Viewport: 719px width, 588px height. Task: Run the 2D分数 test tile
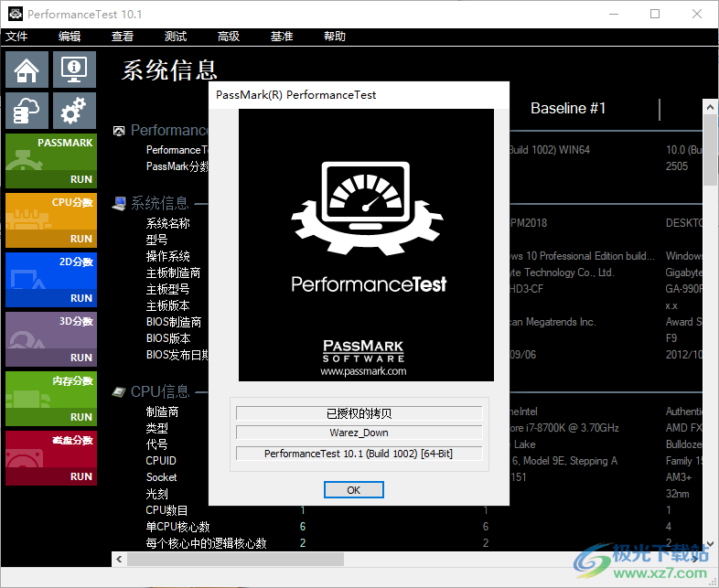[51, 280]
